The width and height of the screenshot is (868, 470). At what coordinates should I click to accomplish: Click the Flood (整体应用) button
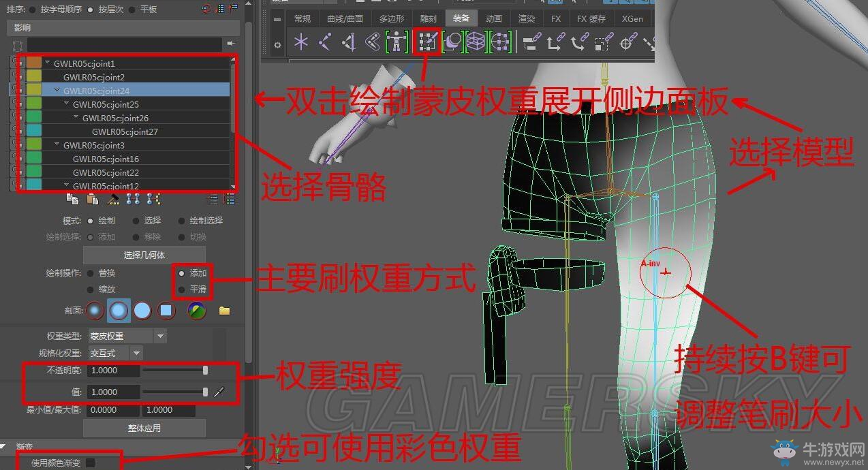[x=144, y=428]
